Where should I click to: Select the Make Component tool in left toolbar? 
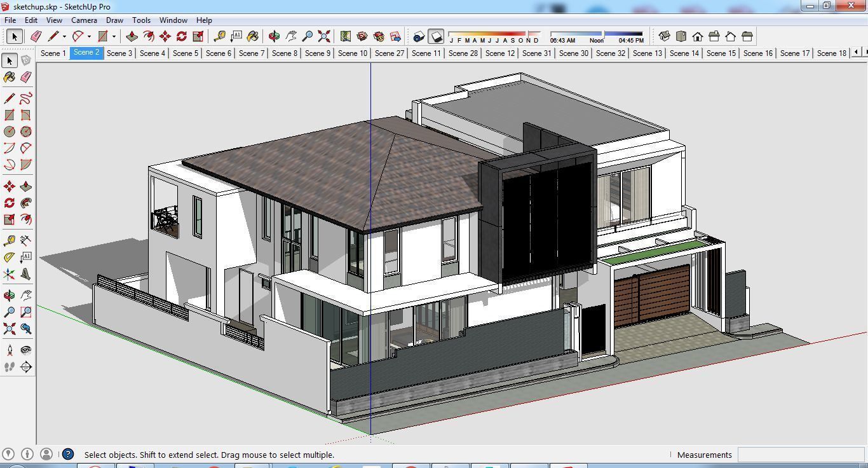point(26,60)
